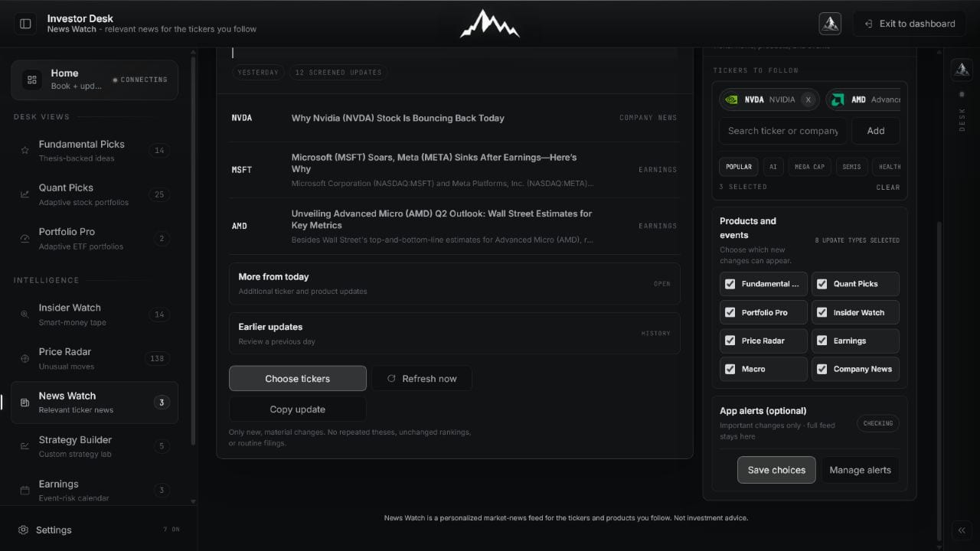Collapse the right rail with double chevron

coord(962,530)
